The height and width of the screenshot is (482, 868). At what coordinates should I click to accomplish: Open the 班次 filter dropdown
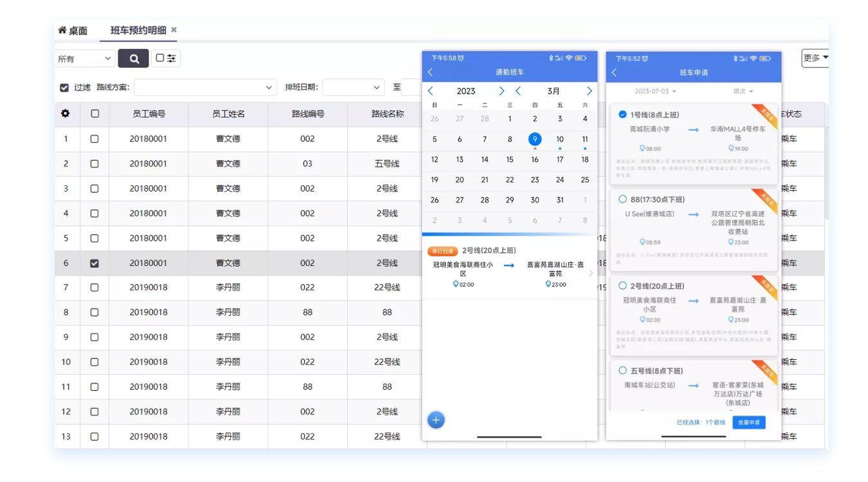[x=743, y=91]
